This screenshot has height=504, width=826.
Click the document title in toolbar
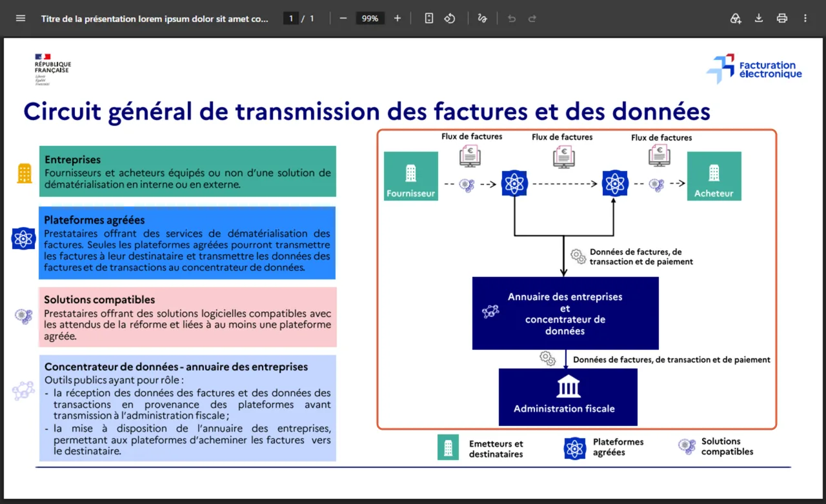155,19
